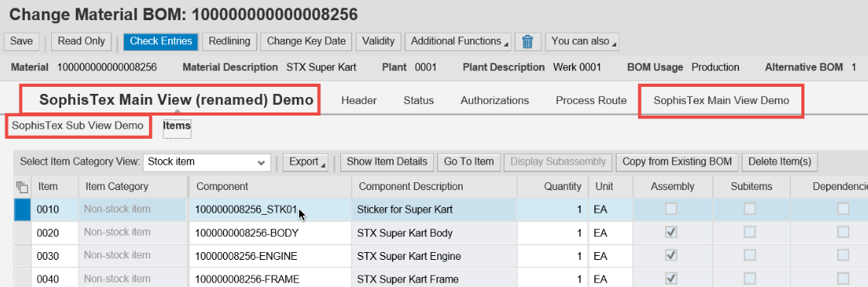This screenshot has width=868, height=287.
Task: Click item number 0020 cell
Action: (x=55, y=233)
